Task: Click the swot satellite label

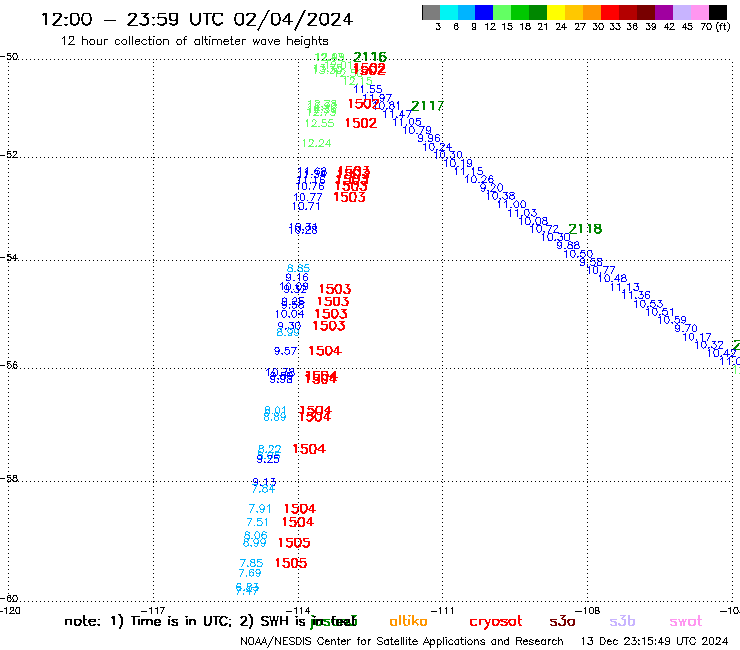Action: pos(686,622)
